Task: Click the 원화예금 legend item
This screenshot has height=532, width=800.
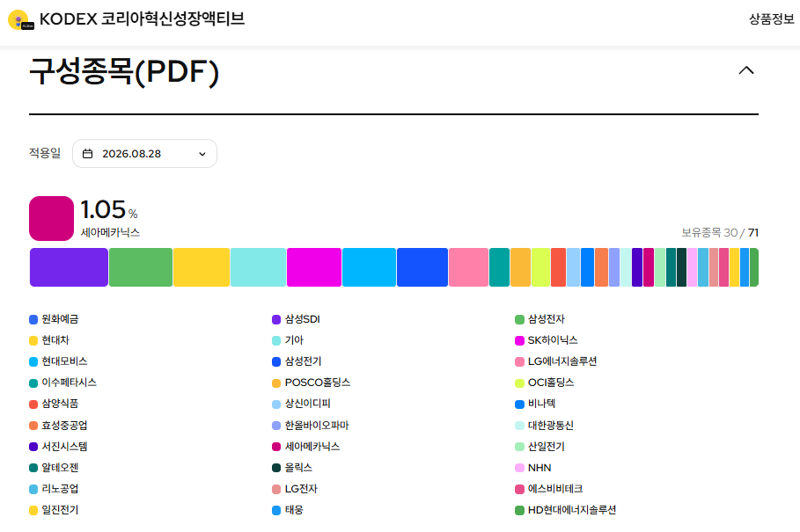Action: coord(54,319)
